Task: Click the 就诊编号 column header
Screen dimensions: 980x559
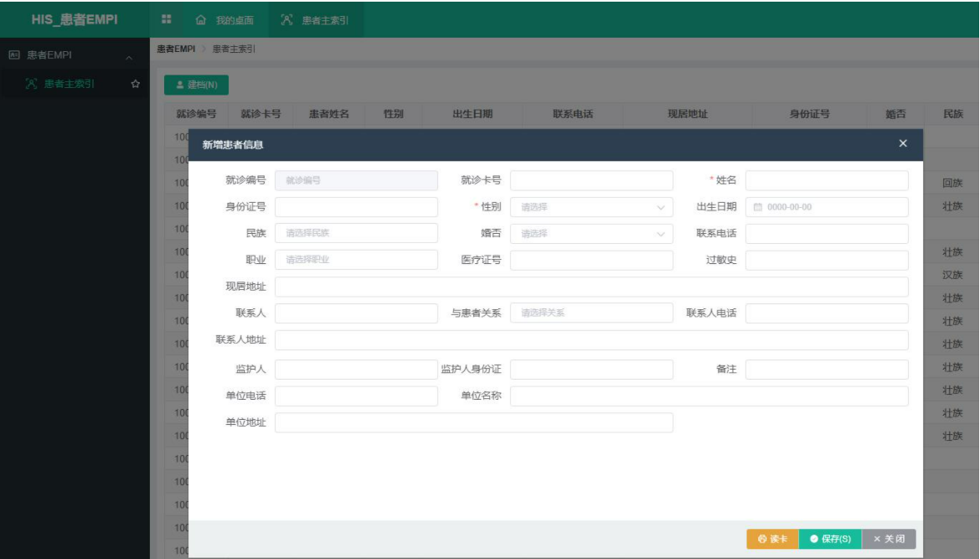Action: (x=196, y=114)
